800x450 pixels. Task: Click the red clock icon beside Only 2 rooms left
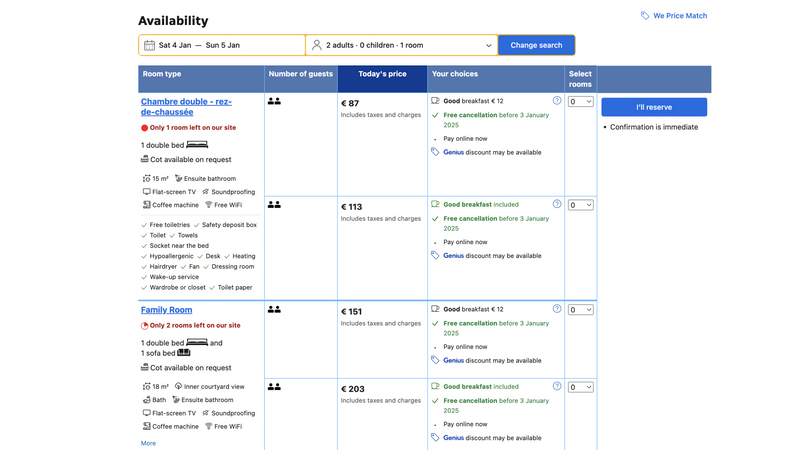coord(144,326)
